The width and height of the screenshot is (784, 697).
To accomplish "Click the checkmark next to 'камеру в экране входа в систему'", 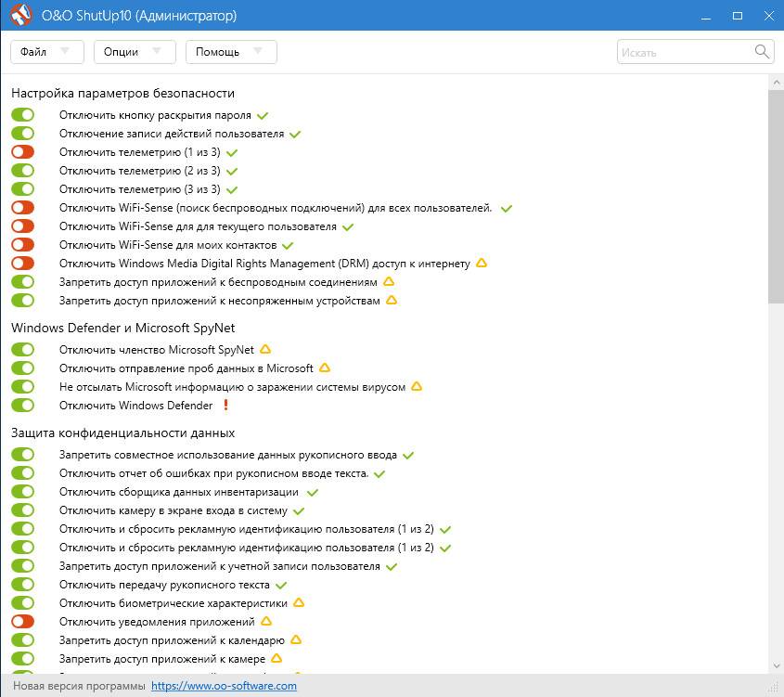I will [299, 511].
